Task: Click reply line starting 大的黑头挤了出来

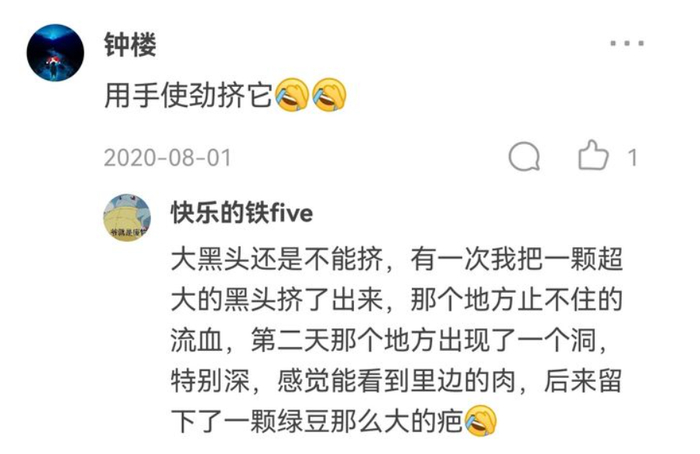Action: (396, 300)
